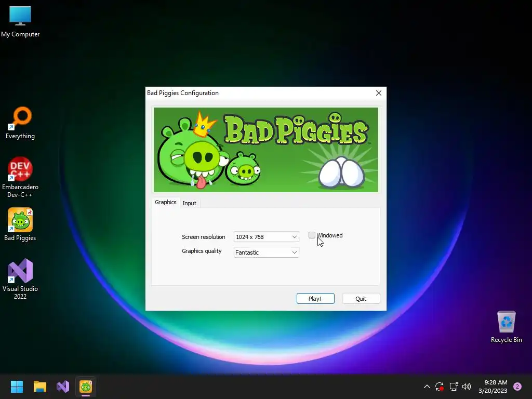Open the network status tray icon

pos(454,387)
